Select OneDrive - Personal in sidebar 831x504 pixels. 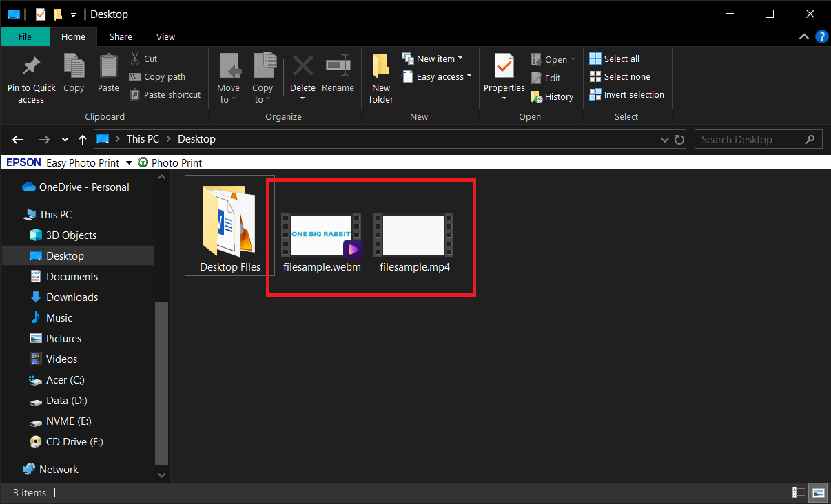click(x=84, y=187)
